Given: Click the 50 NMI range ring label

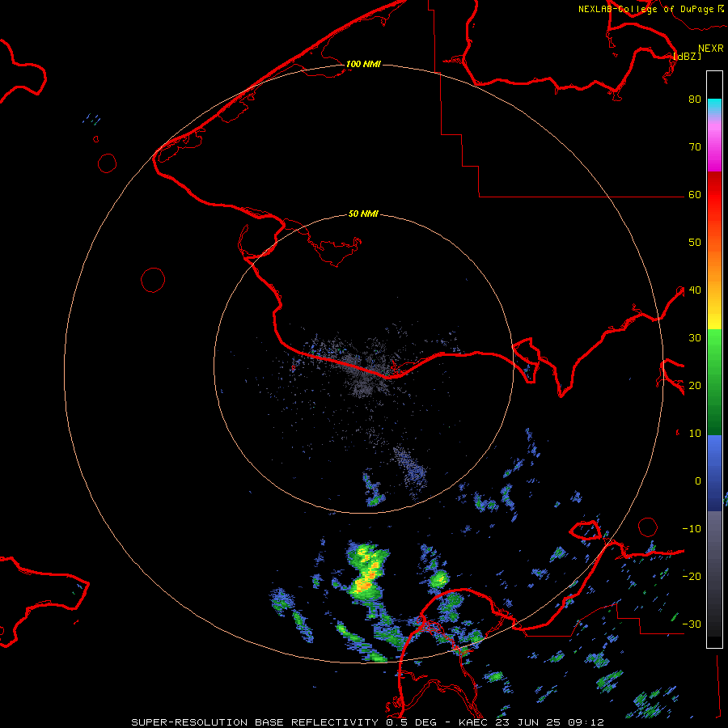Looking at the screenshot, I should (363, 214).
